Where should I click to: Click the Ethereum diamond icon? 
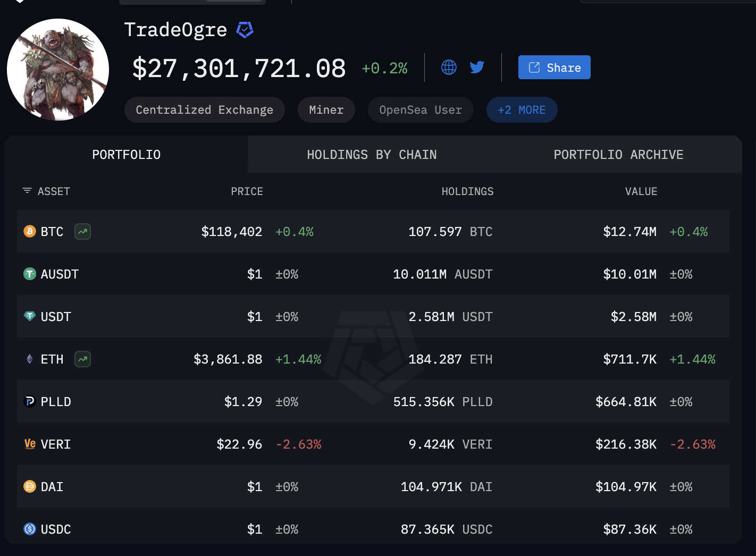click(30, 359)
